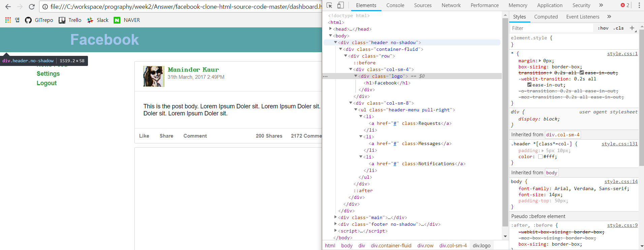Click the Logout link on the page

click(x=47, y=83)
